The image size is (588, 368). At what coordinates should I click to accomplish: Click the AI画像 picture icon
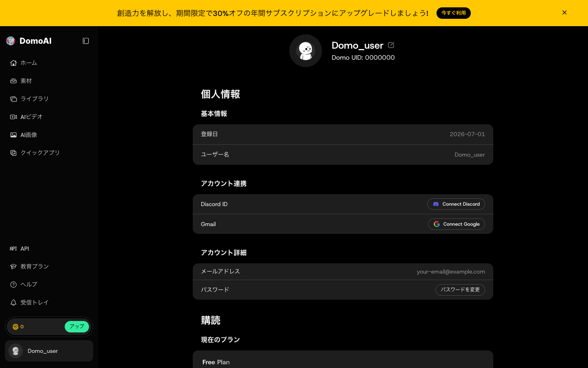(13, 135)
